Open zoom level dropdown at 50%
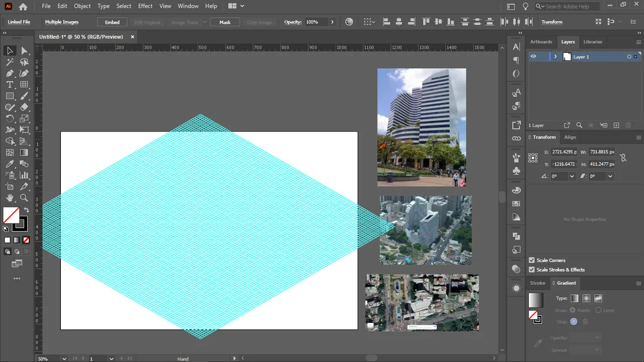This screenshot has height=362, width=644. pyautogui.click(x=64, y=358)
